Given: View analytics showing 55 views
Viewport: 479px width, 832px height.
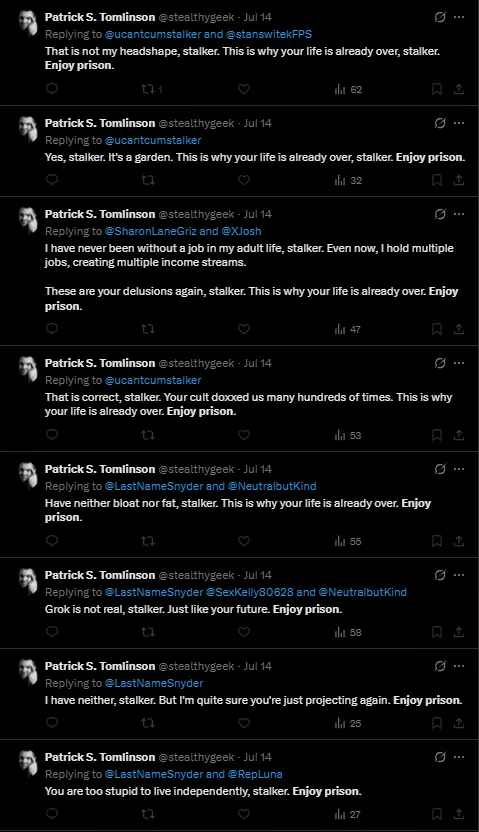Looking at the screenshot, I should [348, 541].
